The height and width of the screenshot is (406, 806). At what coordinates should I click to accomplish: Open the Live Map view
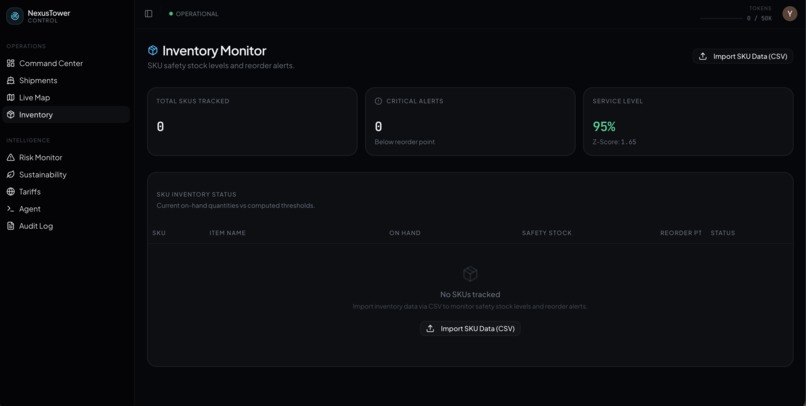tap(66, 98)
